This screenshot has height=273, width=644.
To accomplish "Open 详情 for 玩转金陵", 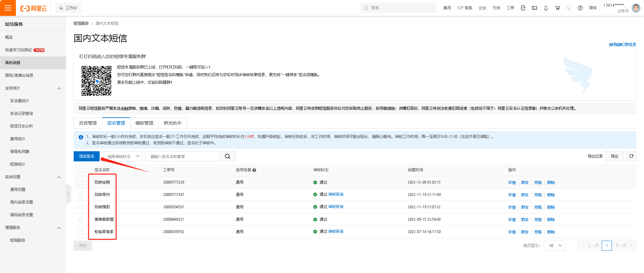I will 512,183.
